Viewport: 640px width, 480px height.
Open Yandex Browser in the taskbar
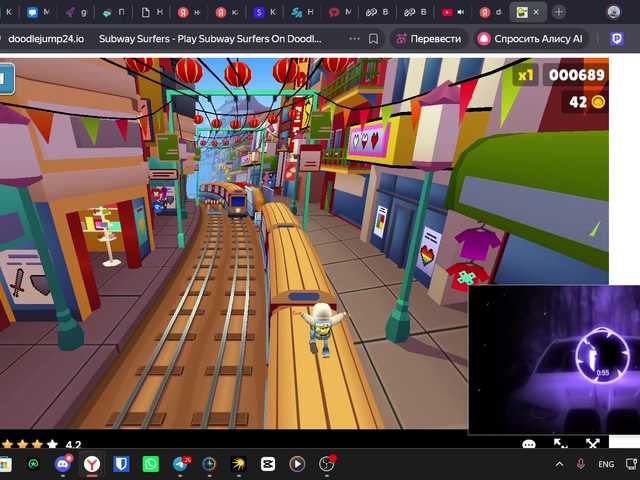tap(92, 464)
